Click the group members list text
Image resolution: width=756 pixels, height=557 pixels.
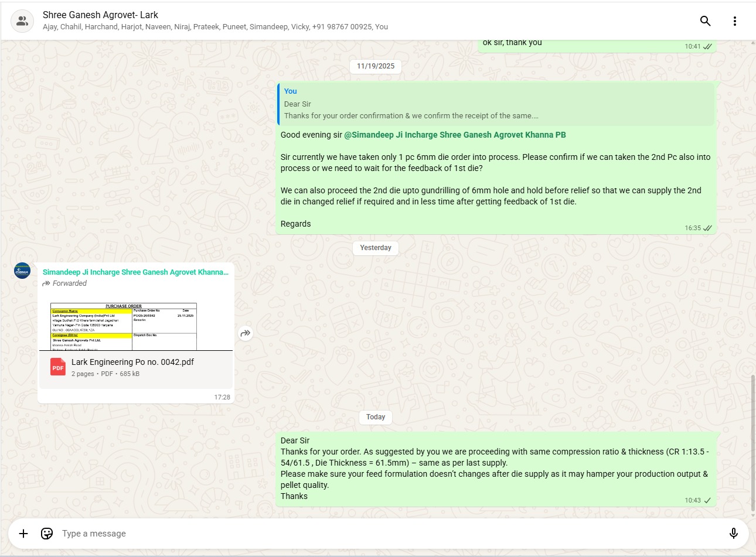click(215, 27)
